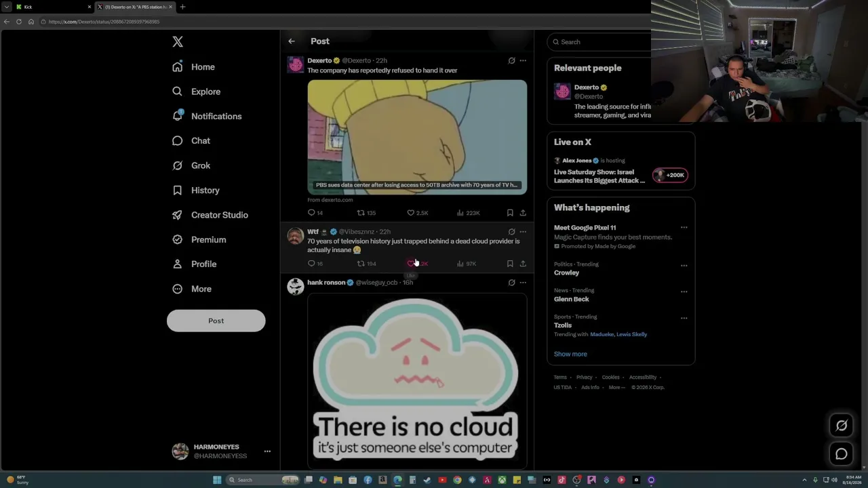Screen dimensions: 868x488
Task: Open more options on Wtf post
Action: click(x=523, y=232)
